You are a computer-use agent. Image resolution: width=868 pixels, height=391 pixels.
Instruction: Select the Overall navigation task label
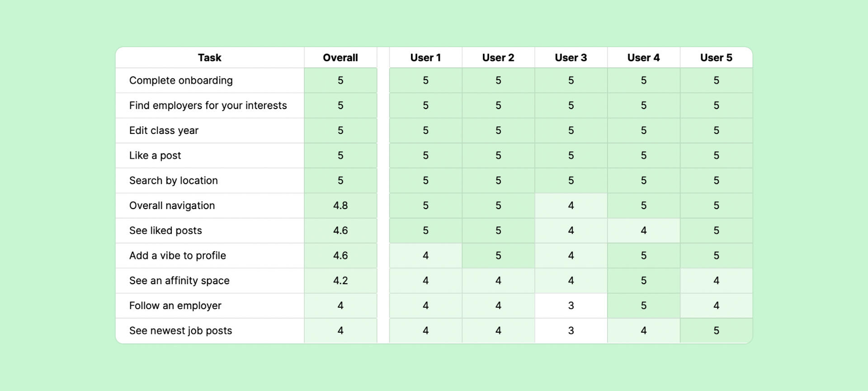click(172, 205)
